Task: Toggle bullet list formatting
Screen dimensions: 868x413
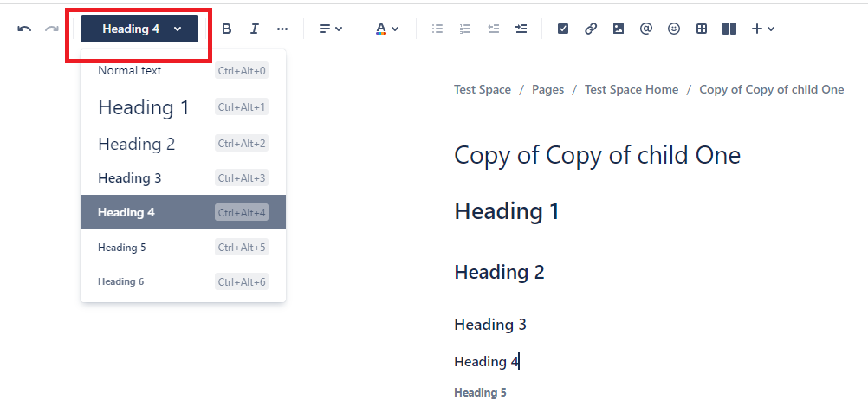Action: click(x=437, y=29)
